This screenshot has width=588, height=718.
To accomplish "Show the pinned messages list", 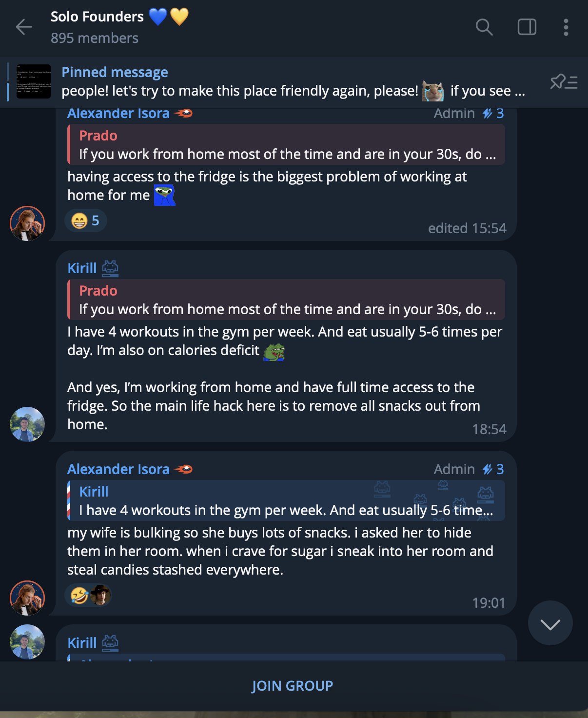I will 564,82.
